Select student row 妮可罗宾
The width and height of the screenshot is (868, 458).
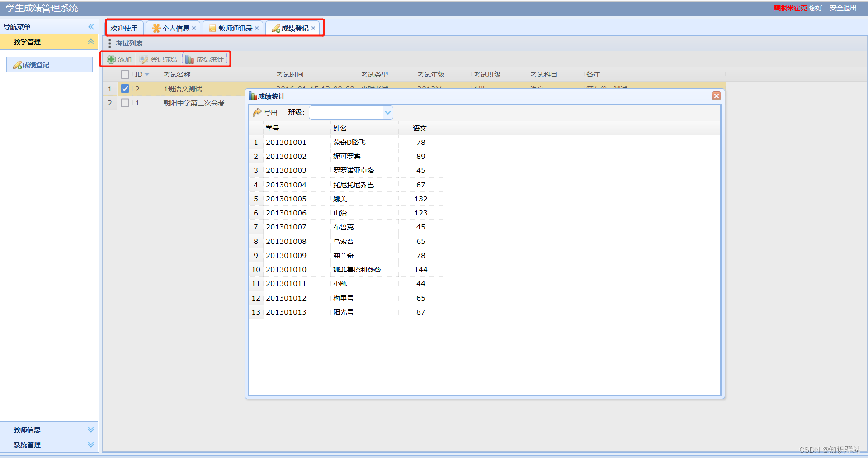(346, 156)
